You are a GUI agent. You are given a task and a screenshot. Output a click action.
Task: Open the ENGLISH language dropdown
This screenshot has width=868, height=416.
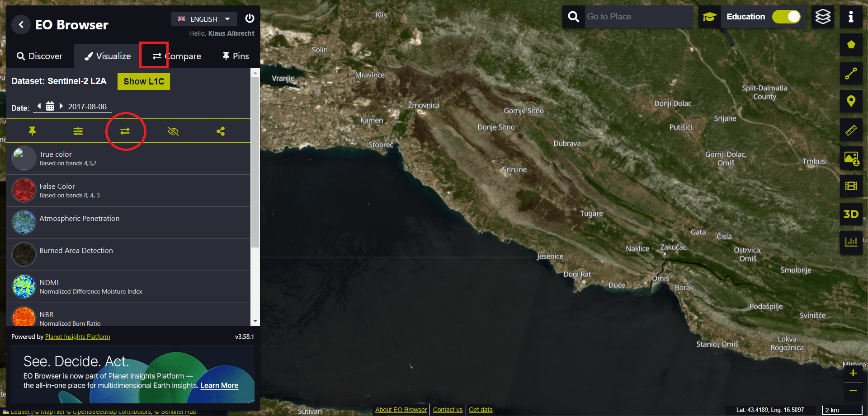pyautogui.click(x=204, y=19)
